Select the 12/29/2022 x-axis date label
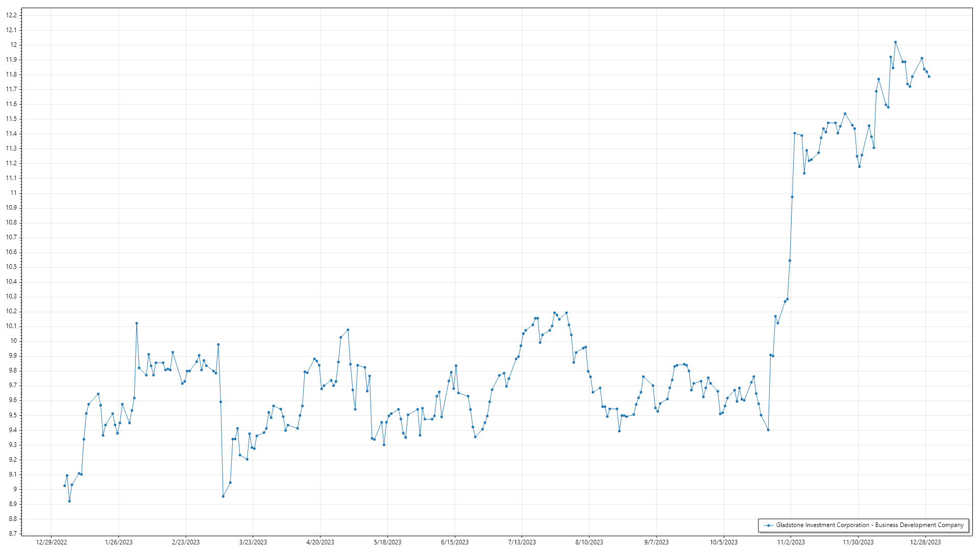Screen dimensions: 980x551 [x=52, y=542]
